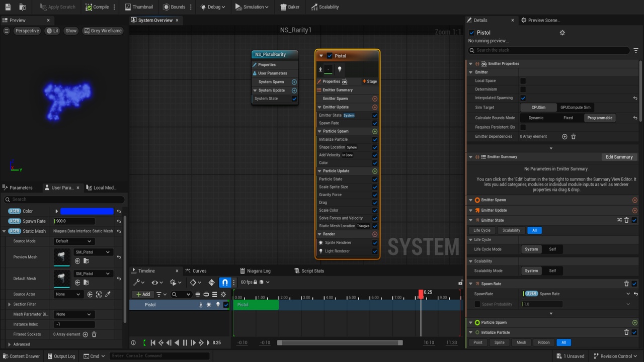The image size is (644, 362).
Task: Enable the Local Space checkbox
Action: [x=523, y=81]
